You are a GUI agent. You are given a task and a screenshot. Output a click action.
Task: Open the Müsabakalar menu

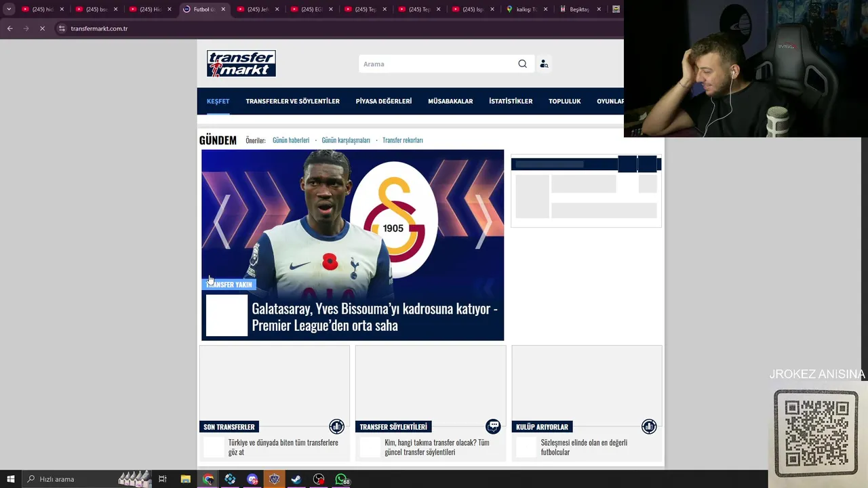[450, 101]
